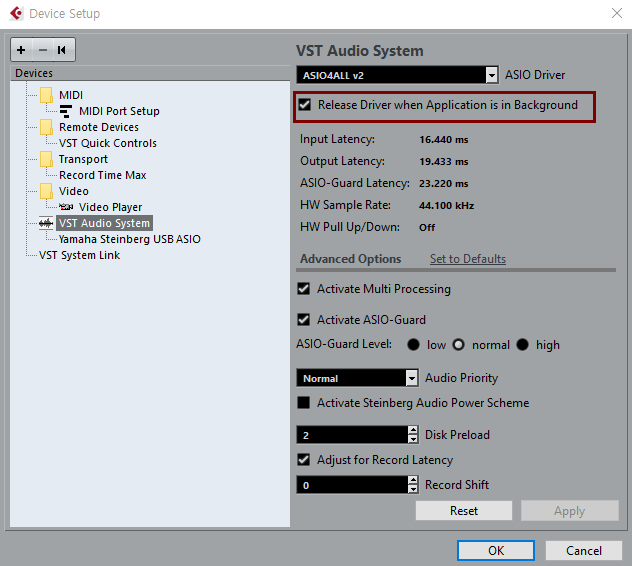This screenshot has width=632, height=566.
Task: Toggle Activate ASIO-Guard checkbox
Action: (304, 320)
